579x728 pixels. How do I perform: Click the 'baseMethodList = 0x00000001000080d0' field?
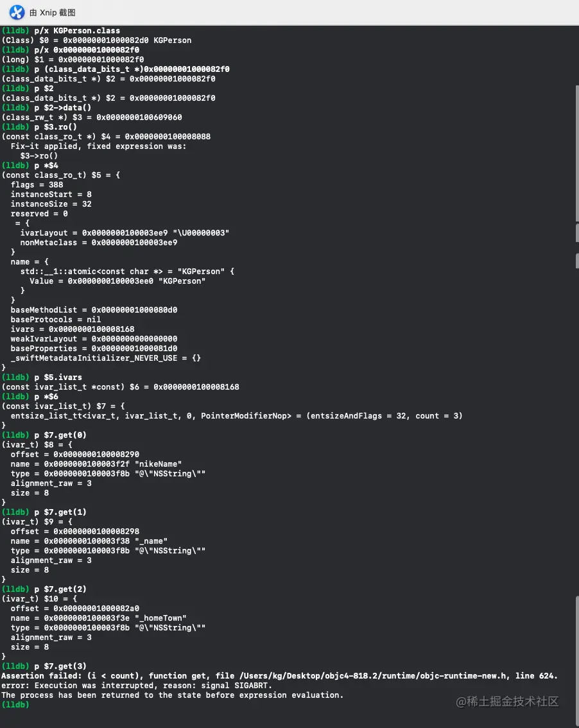tap(94, 310)
